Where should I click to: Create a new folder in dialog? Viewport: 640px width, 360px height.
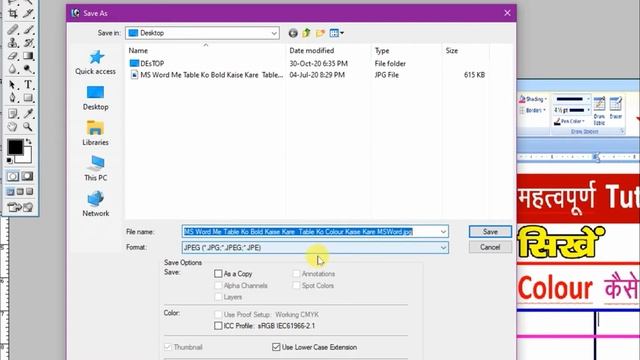click(x=320, y=33)
